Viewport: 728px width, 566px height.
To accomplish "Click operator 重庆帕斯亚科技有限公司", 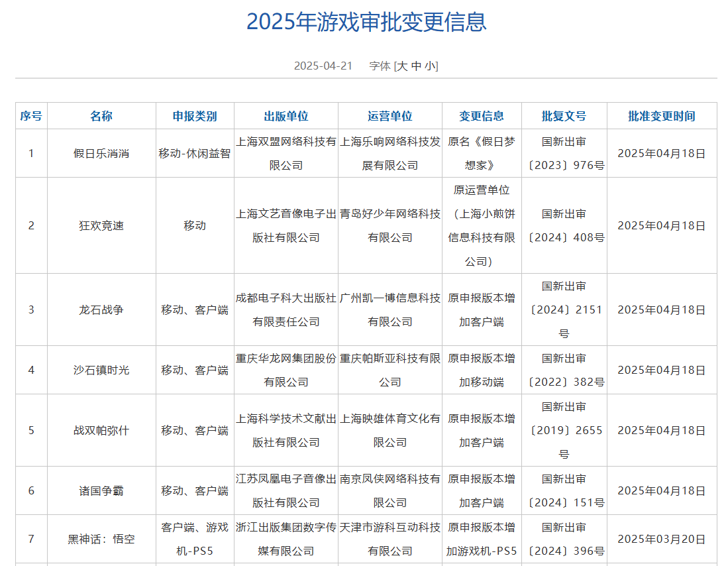I will point(390,370).
